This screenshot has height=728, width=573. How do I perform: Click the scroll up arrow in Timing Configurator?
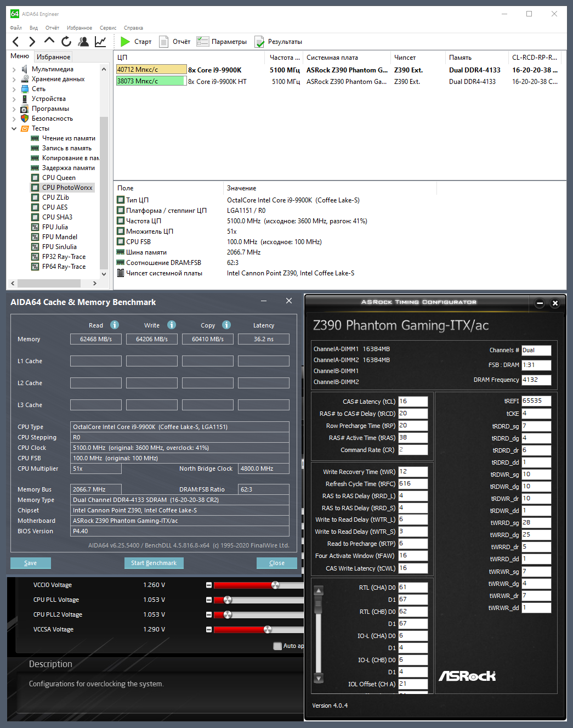(319, 591)
